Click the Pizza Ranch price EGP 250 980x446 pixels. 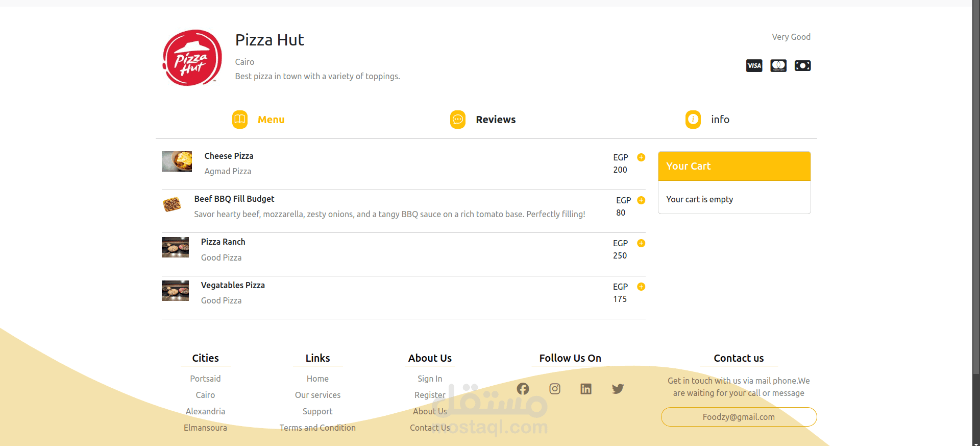(621, 249)
